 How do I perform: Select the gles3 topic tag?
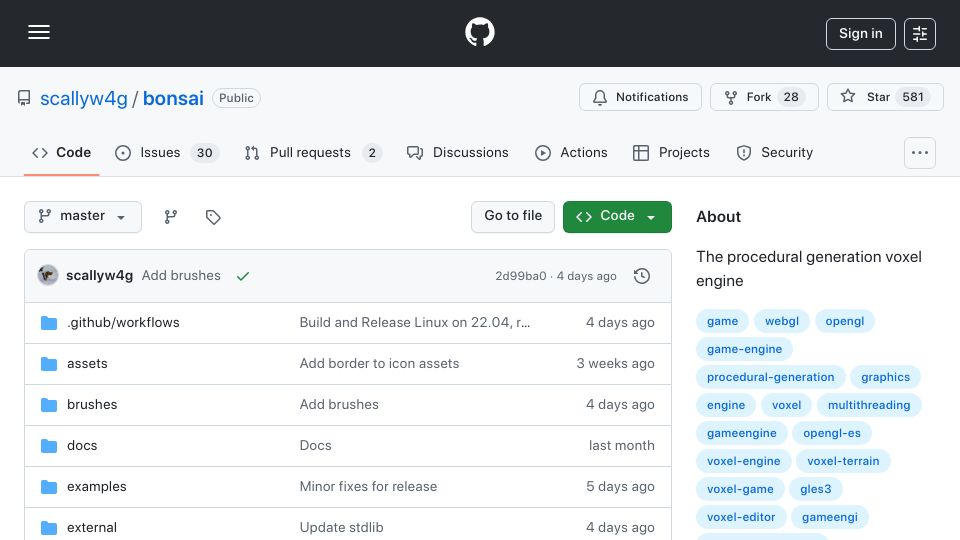click(816, 490)
